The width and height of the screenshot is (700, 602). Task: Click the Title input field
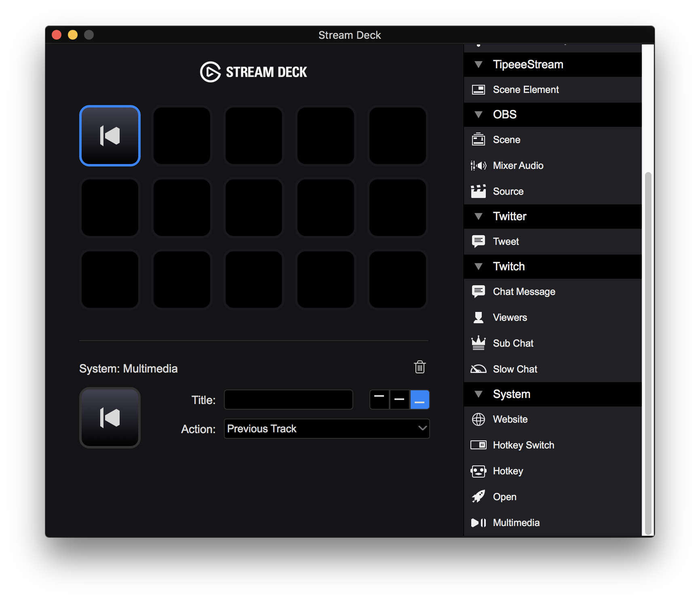[x=289, y=400]
